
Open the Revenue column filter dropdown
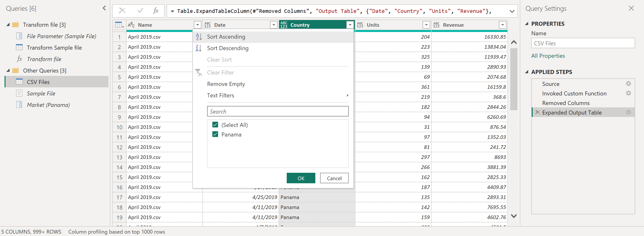click(502, 25)
